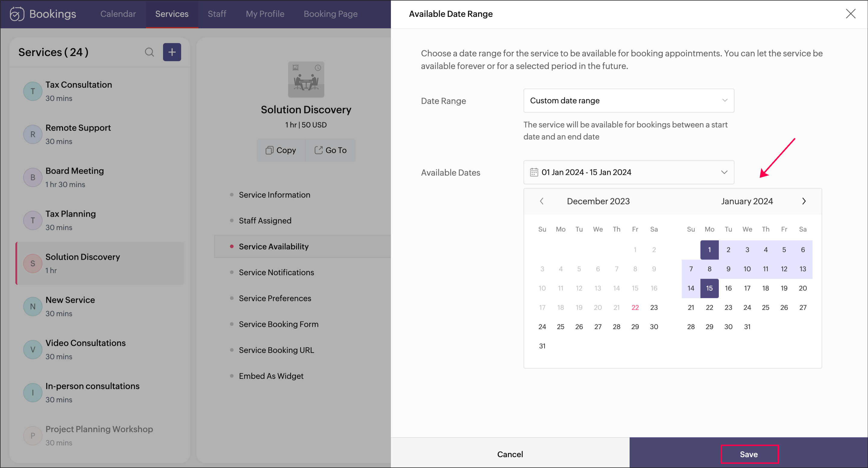Select Project Planning Workshop service
The width and height of the screenshot is (868, 468).
[x=100, y=436]
